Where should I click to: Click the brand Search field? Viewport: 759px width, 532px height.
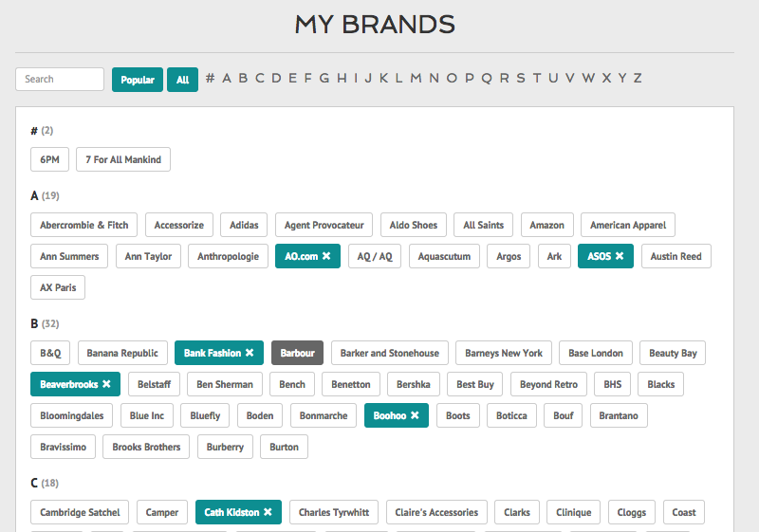[x=60, y=79]
